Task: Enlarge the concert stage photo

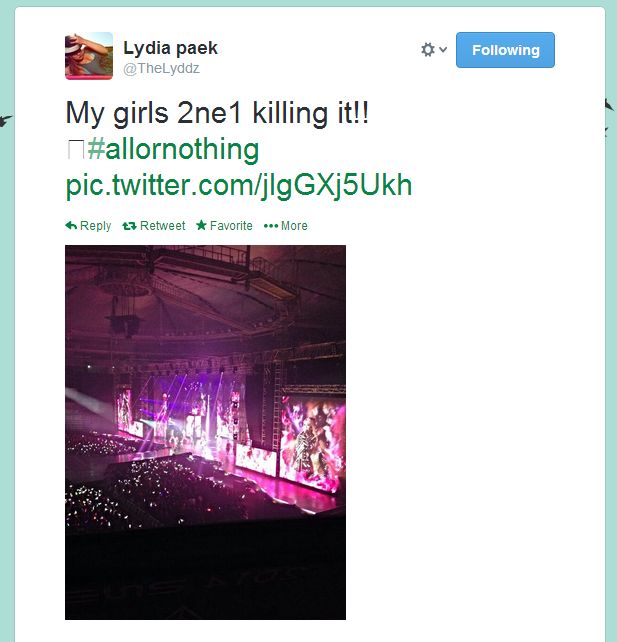Action: pos(205,432)
